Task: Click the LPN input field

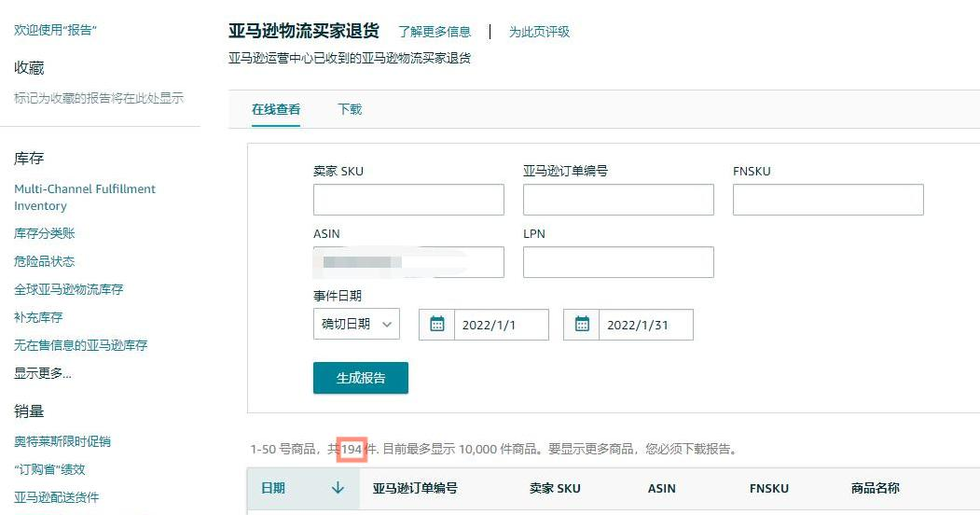Action: point(618,262)
